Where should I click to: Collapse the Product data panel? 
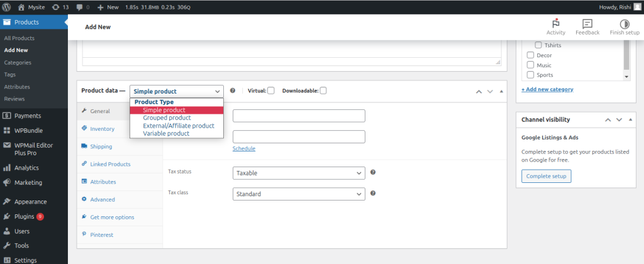[x=501, y=91]
